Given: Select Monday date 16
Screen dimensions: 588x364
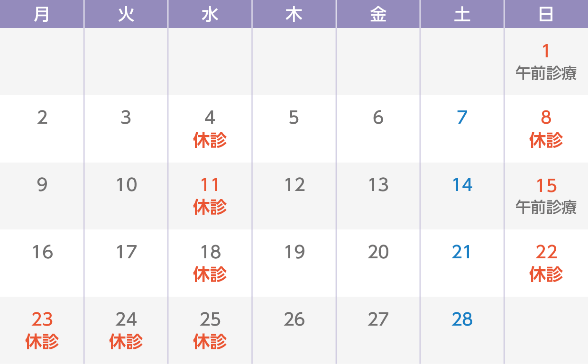Looking at the screenshot, I should point(42,252).
